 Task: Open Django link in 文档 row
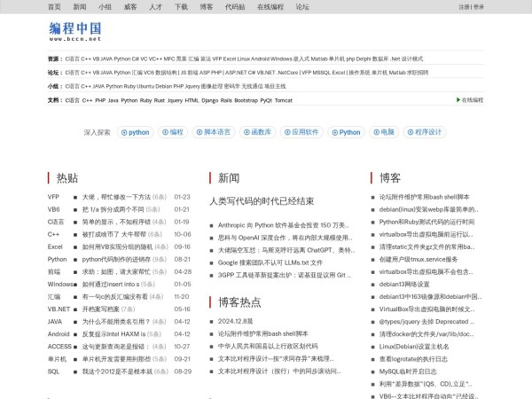pos(209,100)
